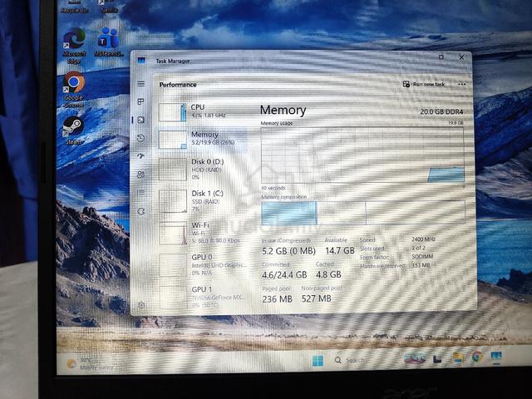The image size is (532, 399).
Task: Open the App history sidebar icon
Action: (141, 138)
